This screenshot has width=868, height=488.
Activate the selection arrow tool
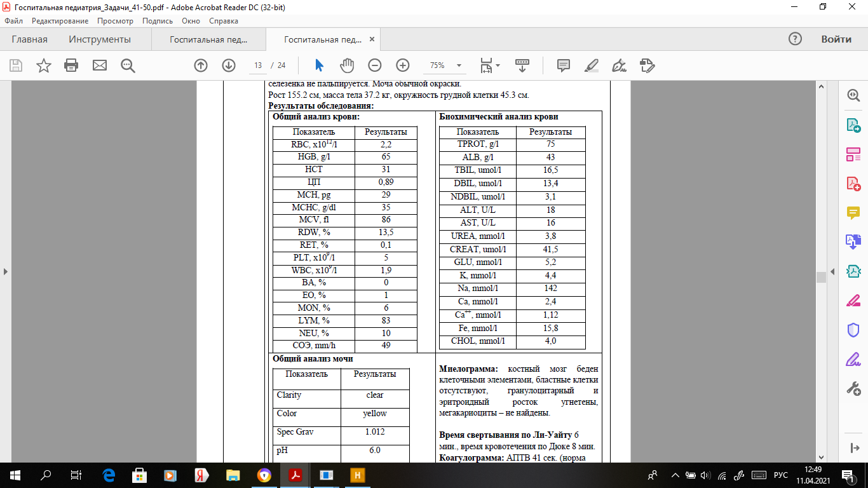tap(319, 65)
